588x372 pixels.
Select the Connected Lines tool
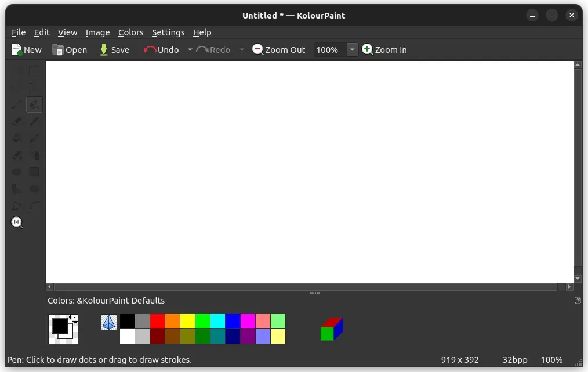(x=17, y=205)
